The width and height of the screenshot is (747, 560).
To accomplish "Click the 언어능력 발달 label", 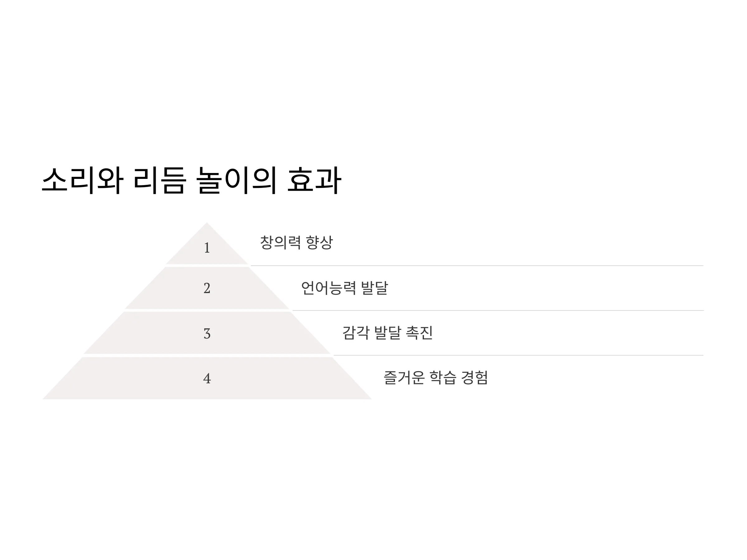I will 345,288.
